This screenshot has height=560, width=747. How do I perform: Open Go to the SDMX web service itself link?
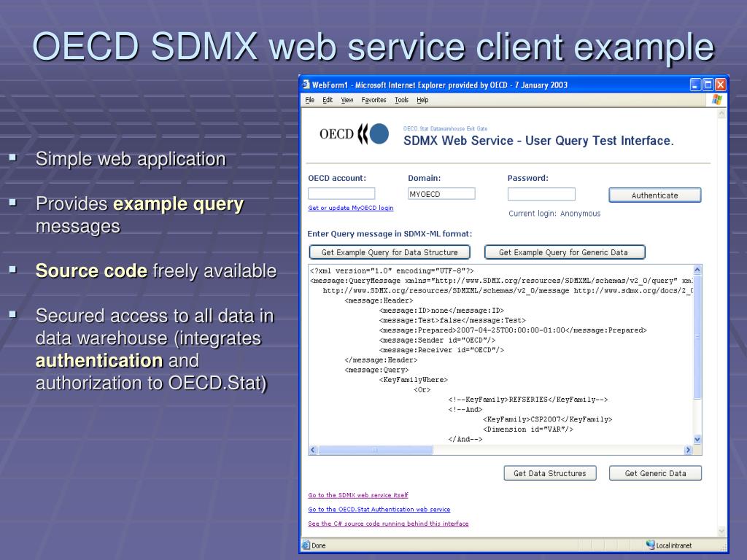click(357, 495)
